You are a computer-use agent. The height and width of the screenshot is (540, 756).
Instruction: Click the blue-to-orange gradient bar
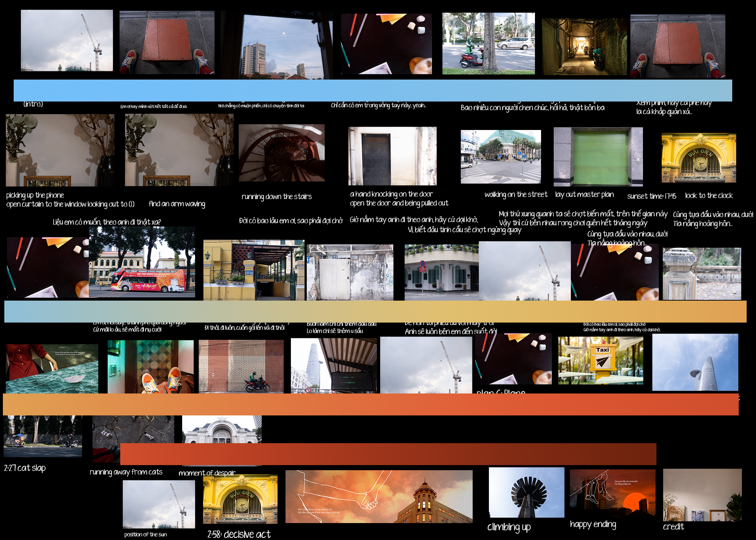tap(375, 312)
